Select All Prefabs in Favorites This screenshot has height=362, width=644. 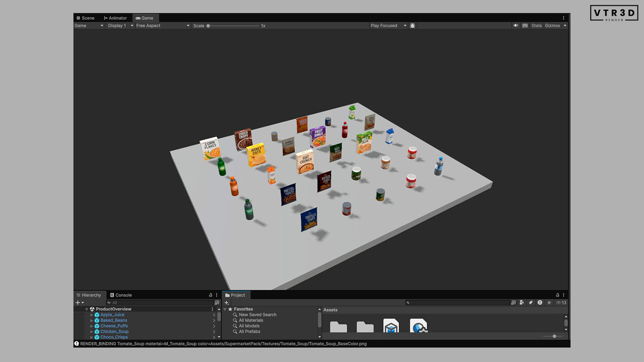point(250,331)
